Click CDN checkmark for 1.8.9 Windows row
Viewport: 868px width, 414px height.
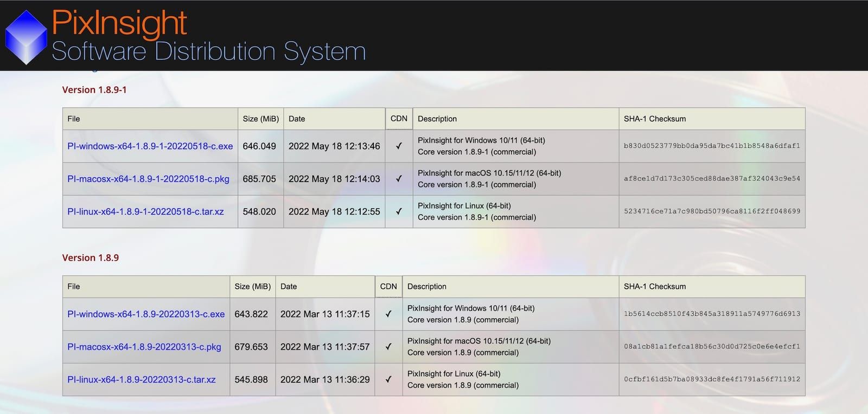[x=388, y=314]
